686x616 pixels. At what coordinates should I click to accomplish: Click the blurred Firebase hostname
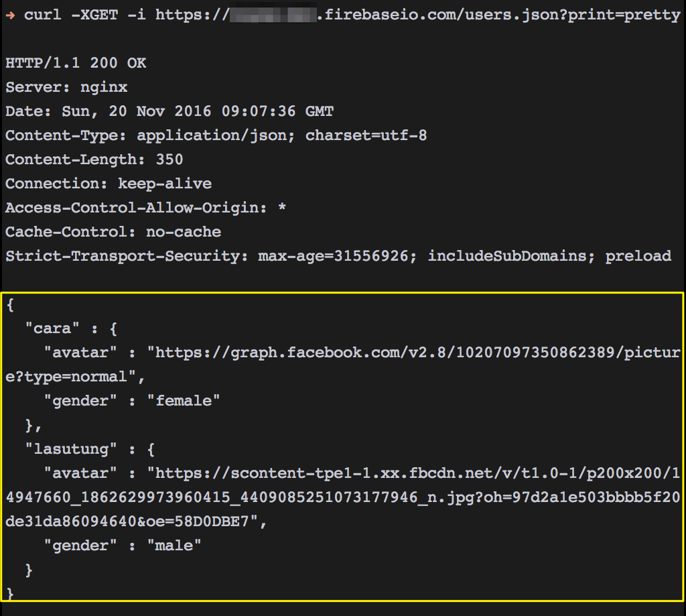click(272, 13)
